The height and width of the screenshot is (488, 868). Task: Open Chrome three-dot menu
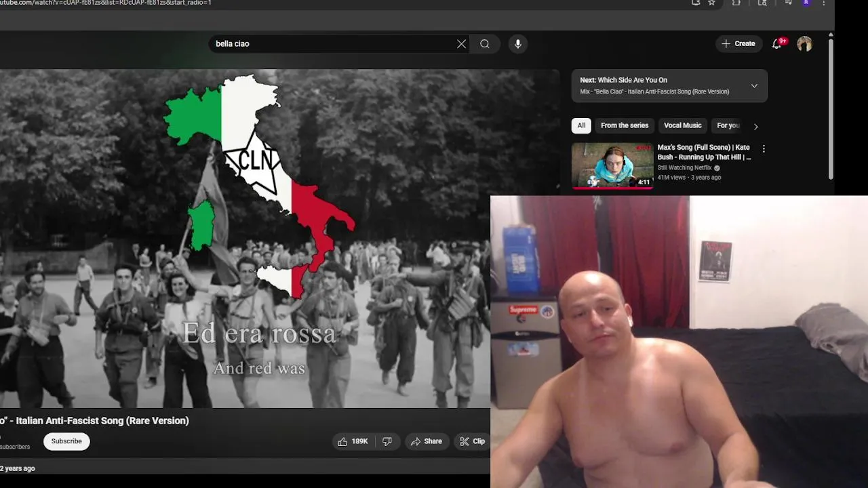824,3
